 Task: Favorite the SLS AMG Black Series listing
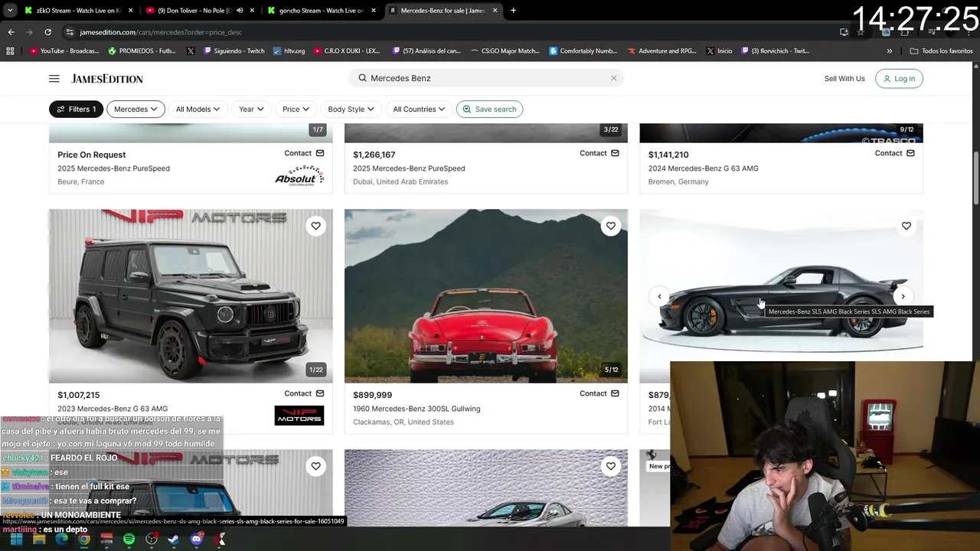906,226
